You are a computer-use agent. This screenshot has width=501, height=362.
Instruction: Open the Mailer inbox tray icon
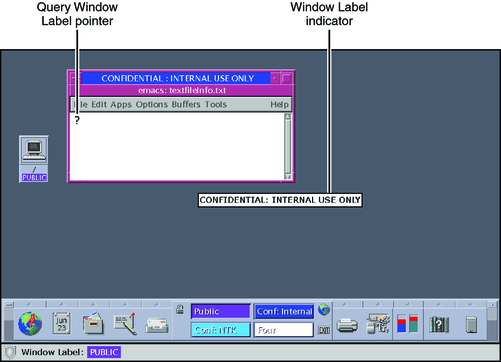pyautogui.click(x=157, y=325)
